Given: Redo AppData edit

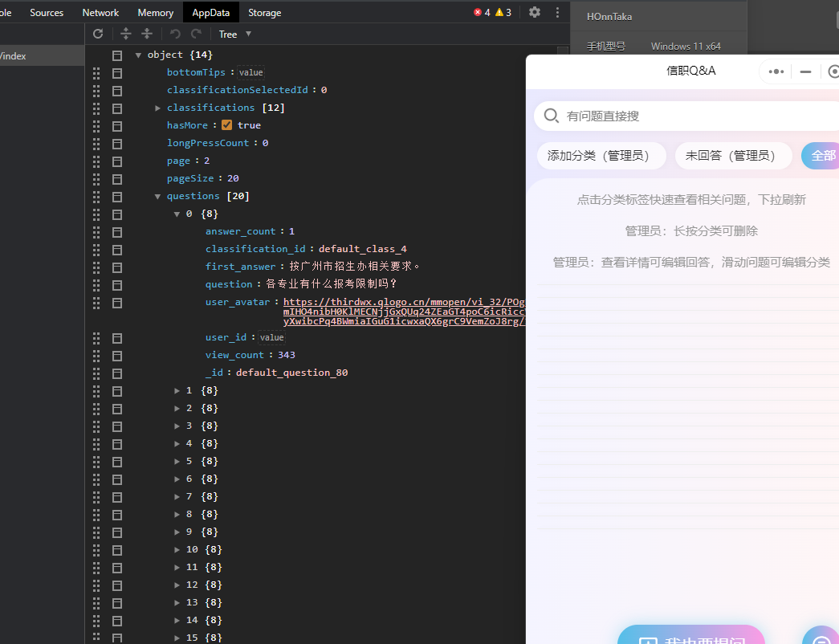Looking at the screenshot, I should [197, 34].
